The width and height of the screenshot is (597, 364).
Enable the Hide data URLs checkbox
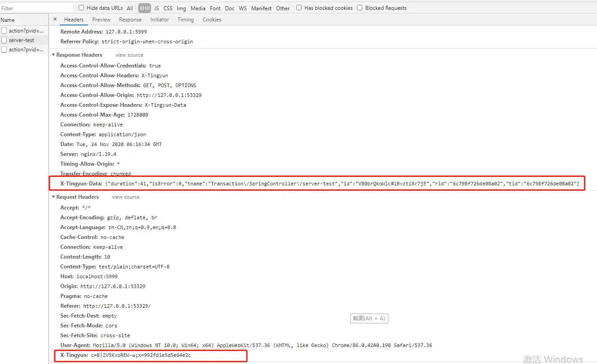point(81,8)
